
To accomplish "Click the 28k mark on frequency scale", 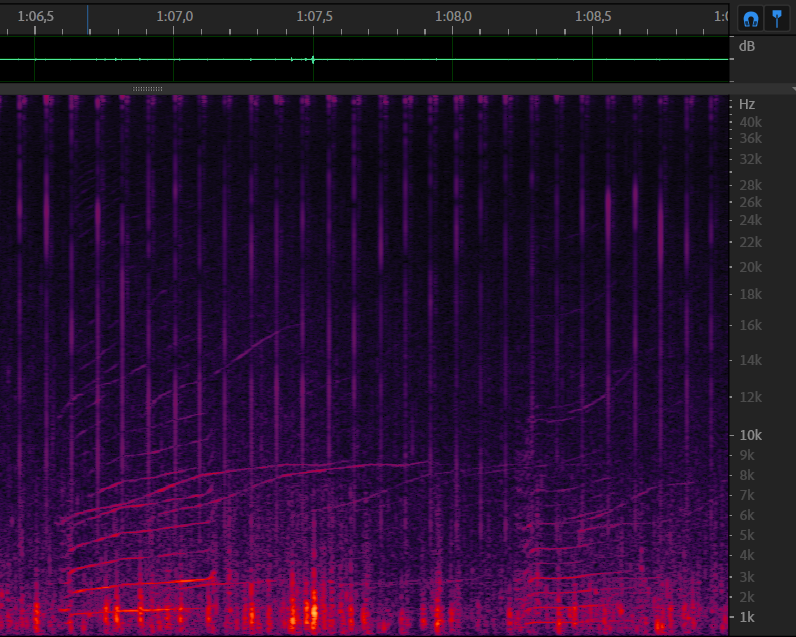I will [750, 185].
